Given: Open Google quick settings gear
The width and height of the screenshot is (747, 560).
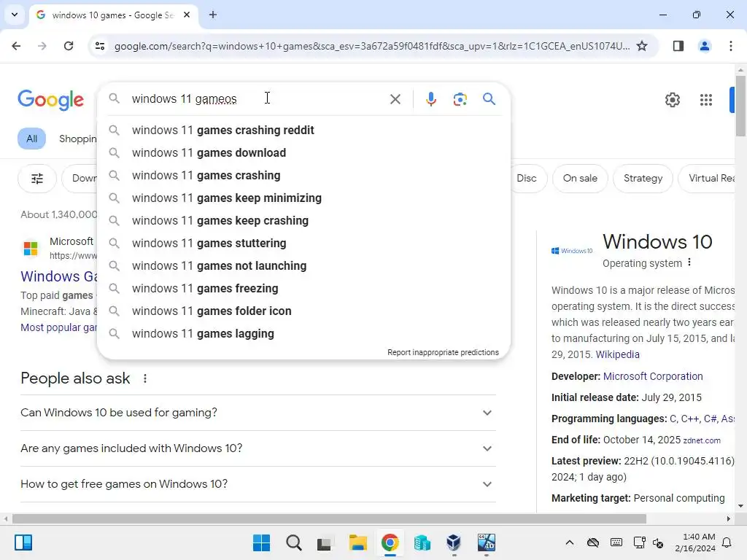Looking at the screenshot, I should pyautogui.click(x=672, y=100).
